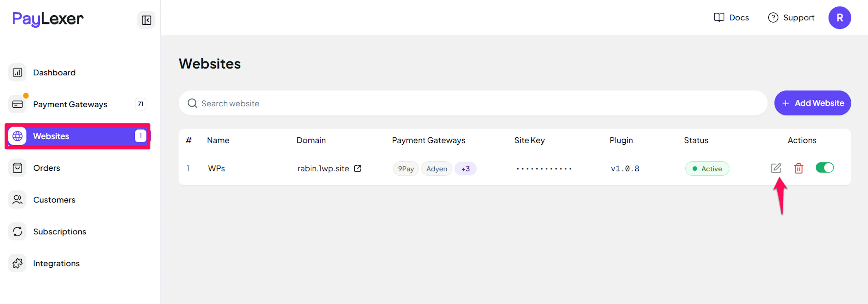Reveal the hidden Site Key dots

point(544,169)
